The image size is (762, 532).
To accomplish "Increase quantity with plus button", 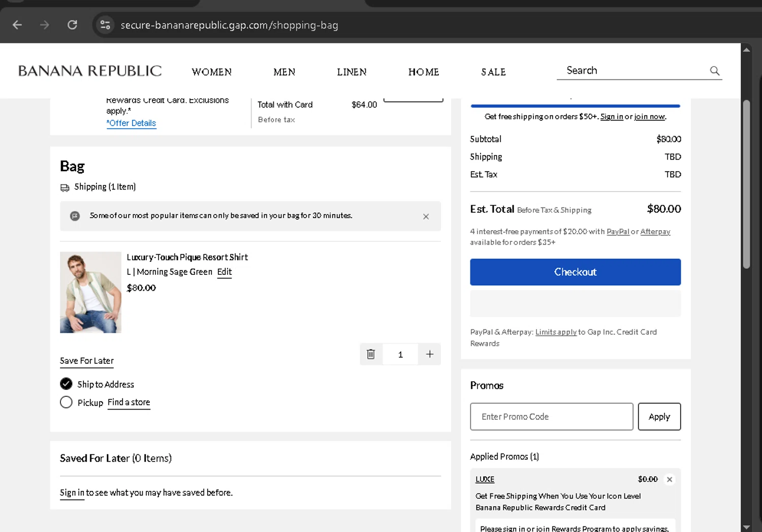I will (x=430, y=354).
